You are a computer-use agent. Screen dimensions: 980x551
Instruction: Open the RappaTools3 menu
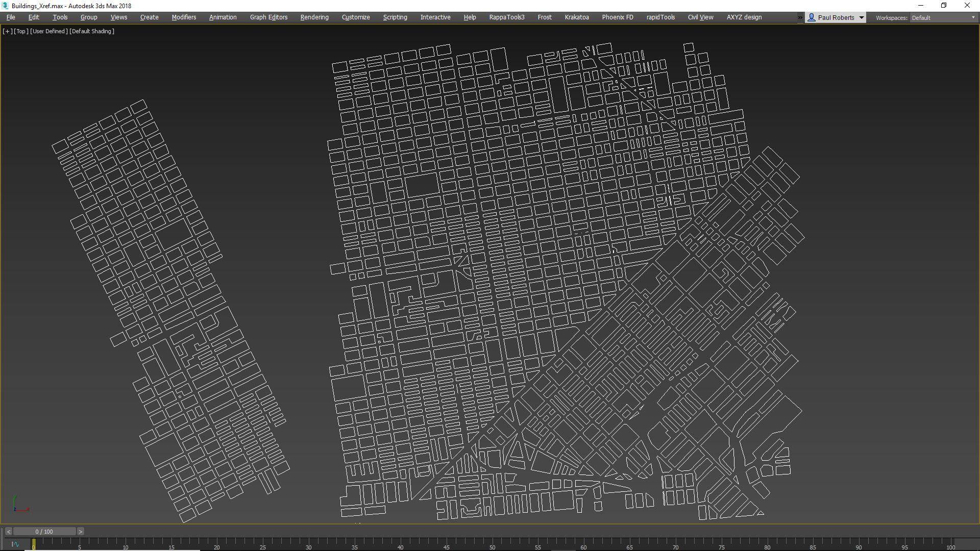(506, 17)
